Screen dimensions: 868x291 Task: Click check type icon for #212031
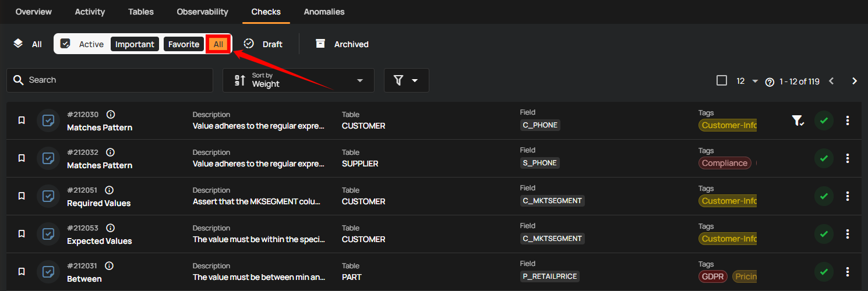(48, 272)
